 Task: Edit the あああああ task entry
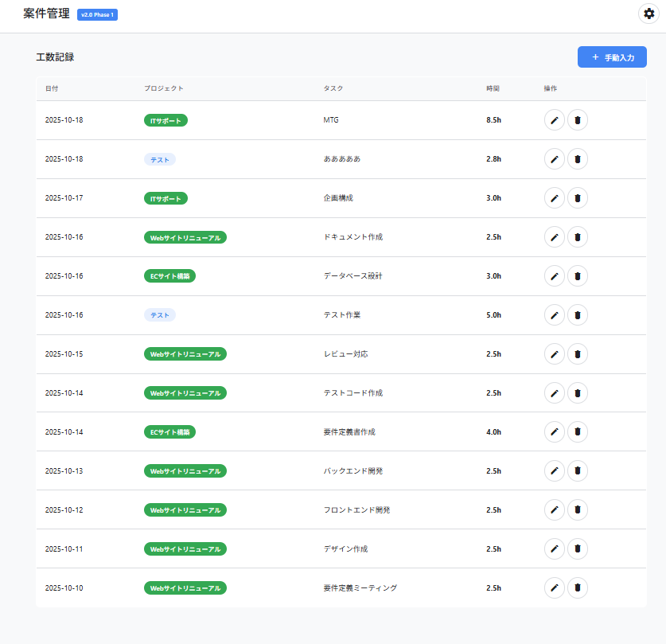555,159
